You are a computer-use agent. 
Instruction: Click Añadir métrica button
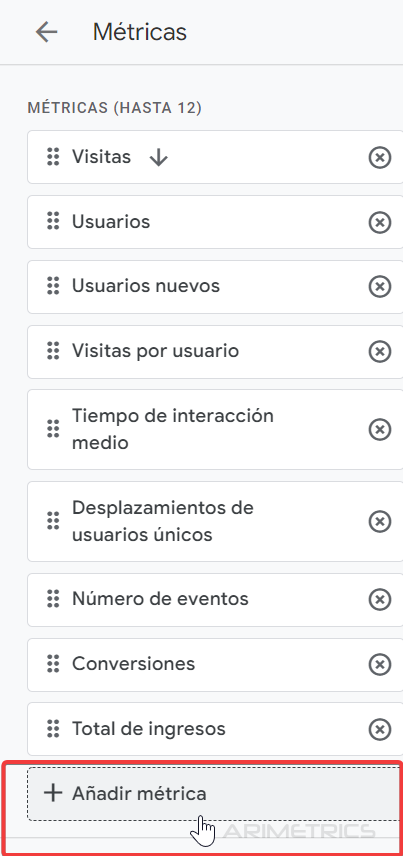[215, 793]
